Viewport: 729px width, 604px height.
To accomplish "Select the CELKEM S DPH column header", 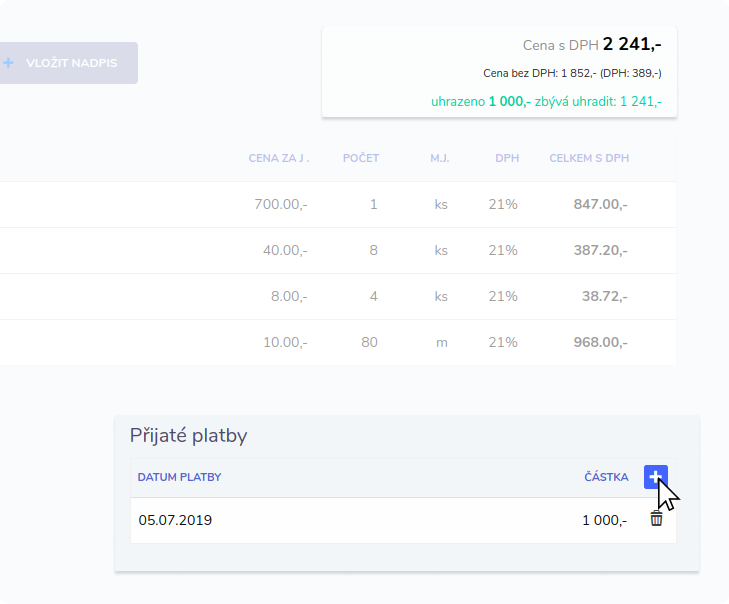I will click(589, 158).
